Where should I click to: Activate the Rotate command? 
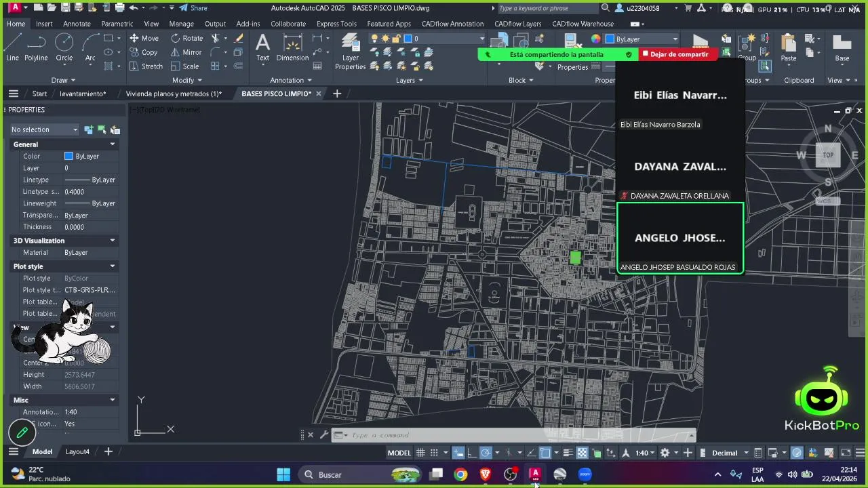pyautogui.click(x=186, y=38)
